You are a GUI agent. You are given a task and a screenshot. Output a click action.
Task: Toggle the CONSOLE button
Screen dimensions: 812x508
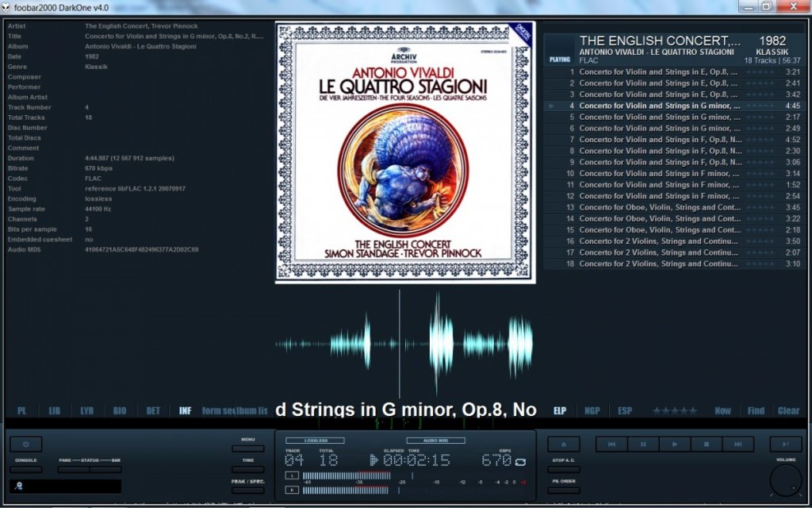tap(26, 469)
